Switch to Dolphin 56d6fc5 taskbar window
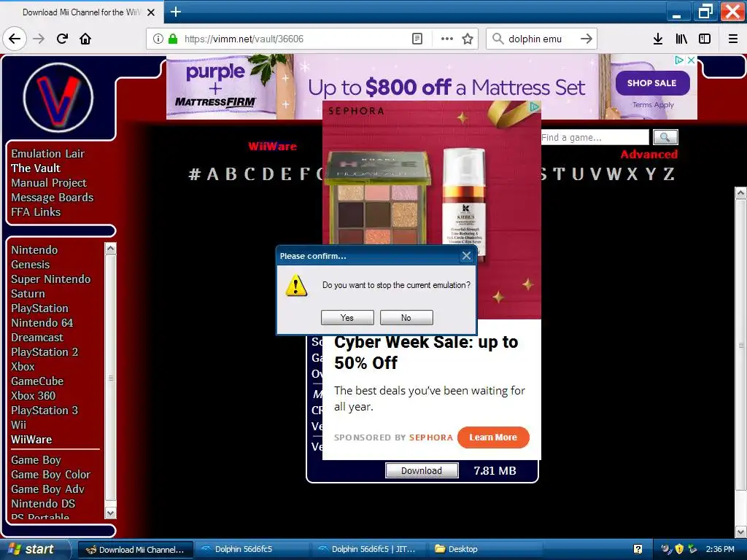The image size is (747, 560). [x=252, y=549]
